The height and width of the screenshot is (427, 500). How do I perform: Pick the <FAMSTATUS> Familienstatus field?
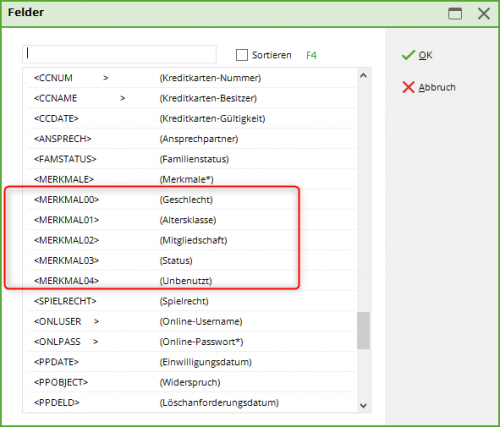tap(192, 159)
